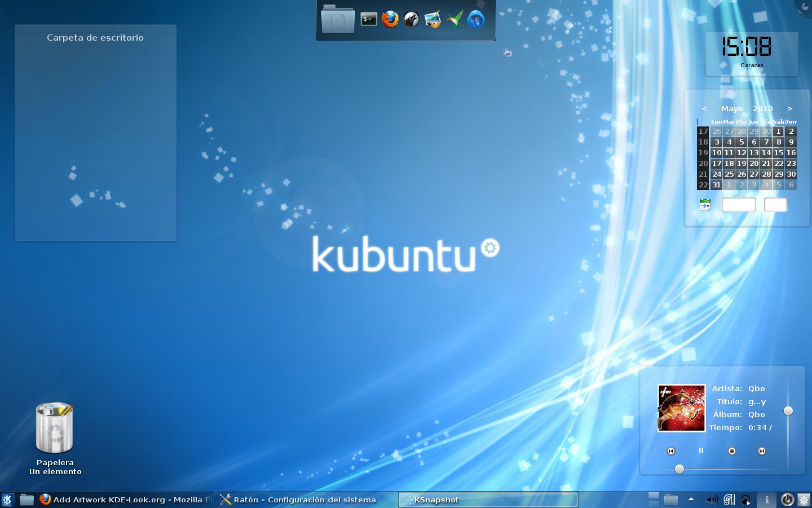Open the notifications info tray icon
This screenshot has width=812, height=508.
[767, 500]
